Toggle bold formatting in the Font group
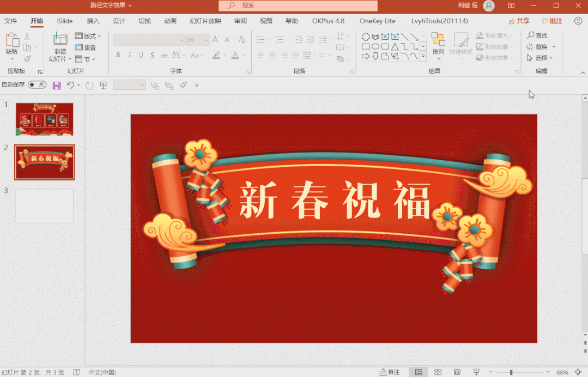 [x=118, y=55]
